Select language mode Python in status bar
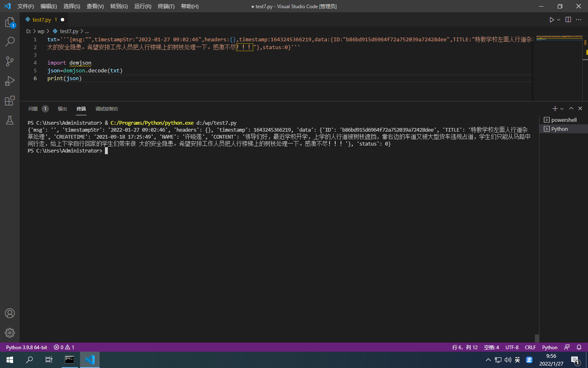This screenshot has height=368, width=588. pyautogui.click(x=550, y=347)
